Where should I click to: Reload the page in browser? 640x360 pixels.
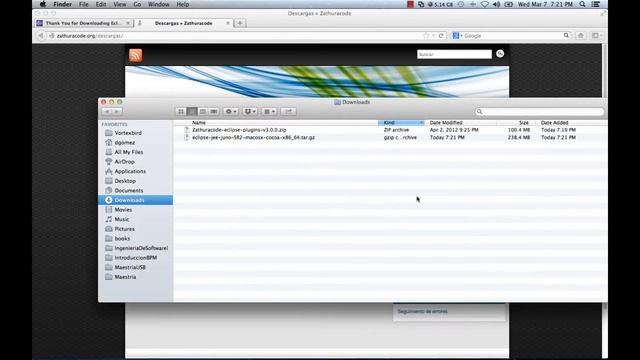(x=441, y=36)
